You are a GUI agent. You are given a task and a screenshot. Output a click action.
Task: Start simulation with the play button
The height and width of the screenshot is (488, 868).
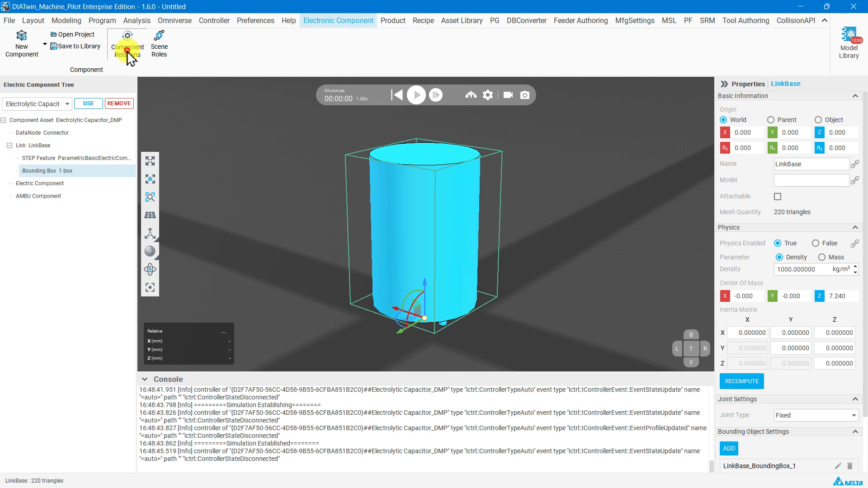(416, 95)
